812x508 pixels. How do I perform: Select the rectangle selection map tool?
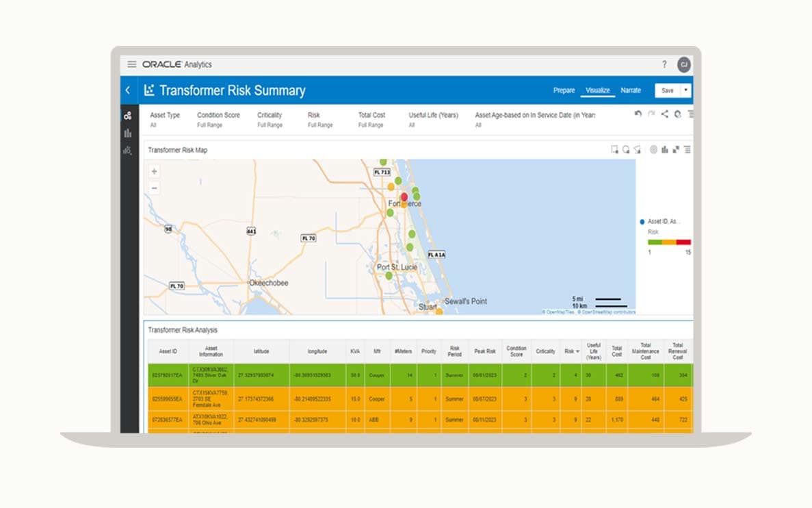614,150
